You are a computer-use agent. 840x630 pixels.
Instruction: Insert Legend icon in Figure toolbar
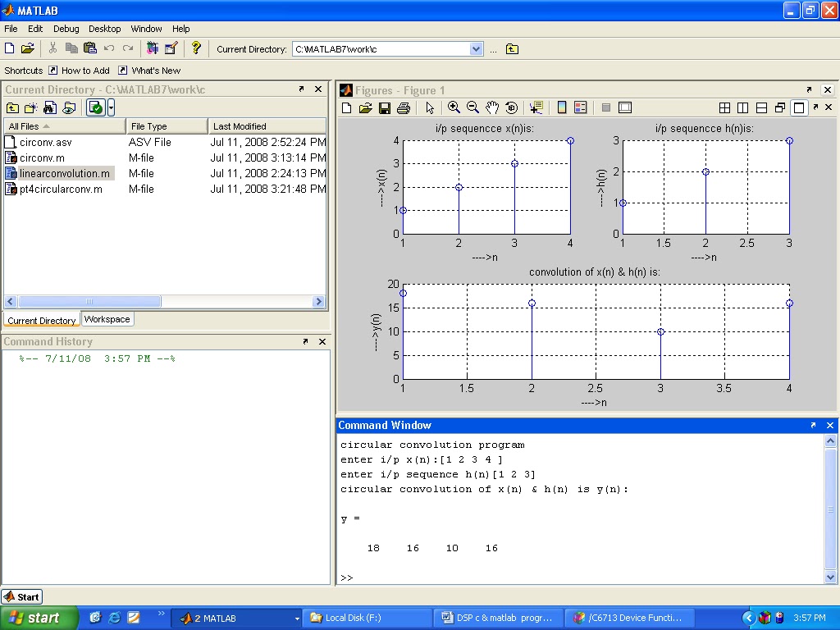581,107
